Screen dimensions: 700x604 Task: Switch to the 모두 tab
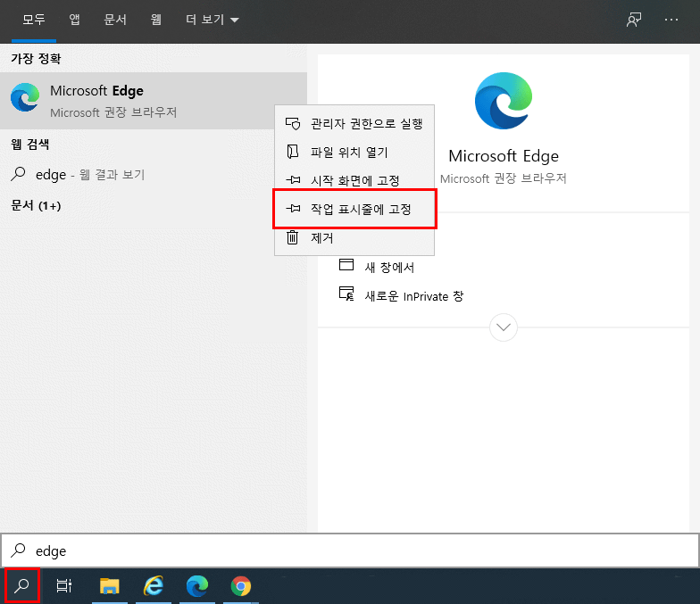click(34, 20)
